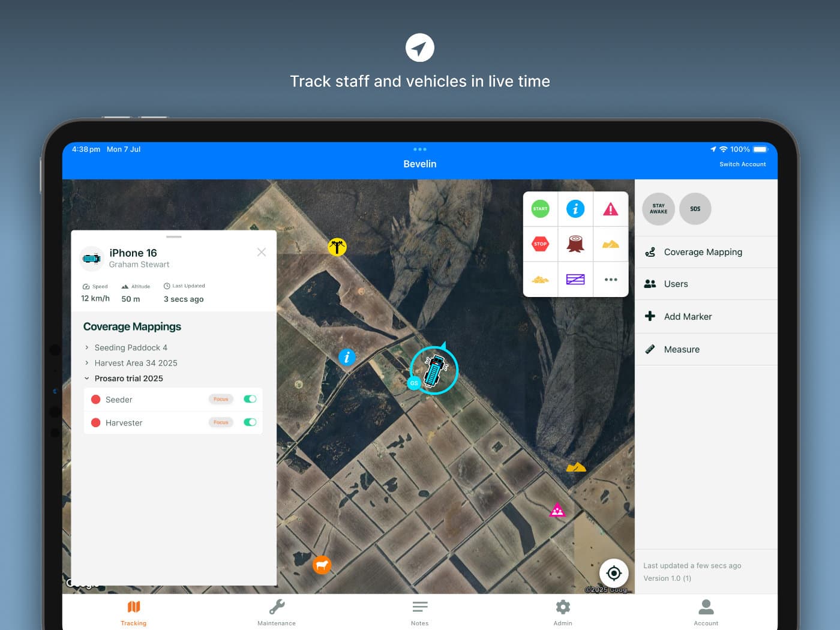The width and height of the screenshot is (840, 630).
Task: Switch to the Notes tab
Action: [420, 612]
